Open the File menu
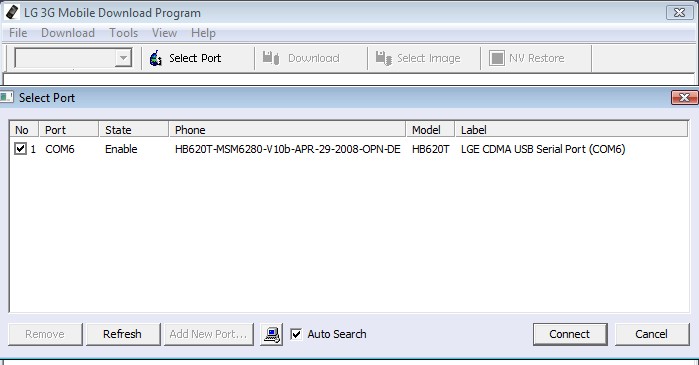Screen dimensions: 699x365 click(x=18, y=33)
